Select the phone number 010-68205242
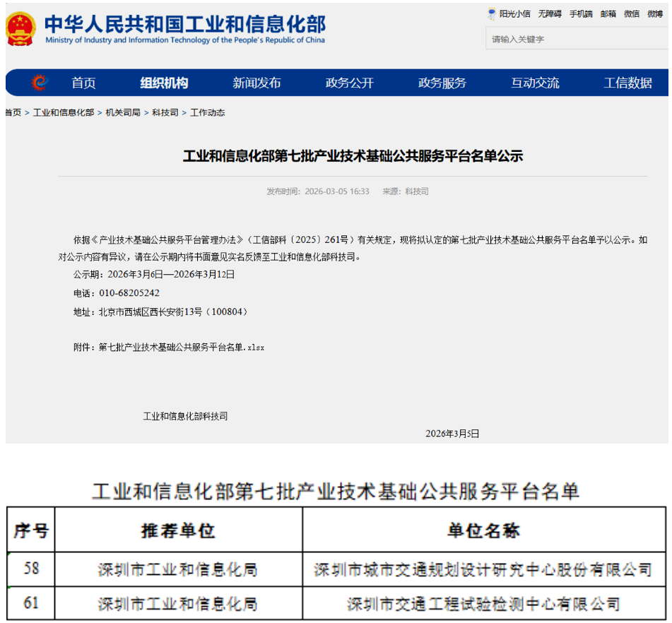 coord(129,293)
